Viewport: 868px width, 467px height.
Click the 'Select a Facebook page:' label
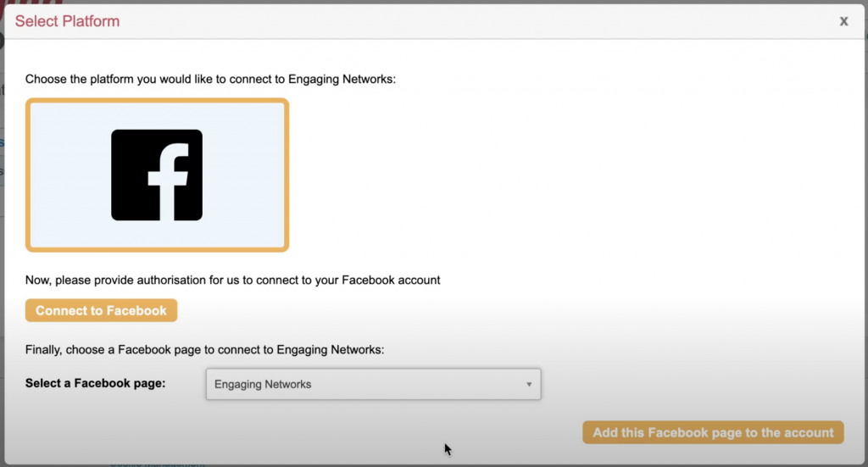(95, 383)
